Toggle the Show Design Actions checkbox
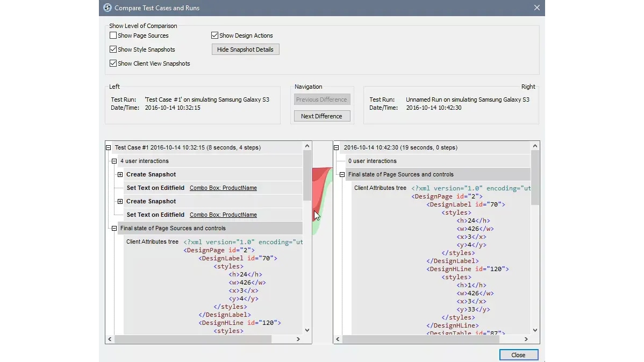 (x=215, y=36)
